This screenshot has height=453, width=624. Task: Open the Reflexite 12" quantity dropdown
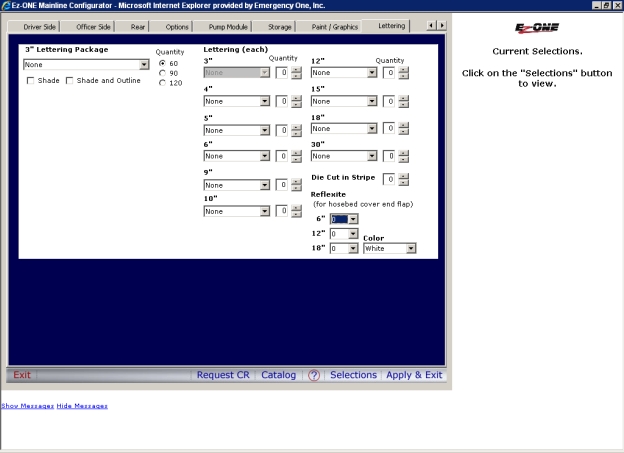pyautogui.click(x=344, y=234)
